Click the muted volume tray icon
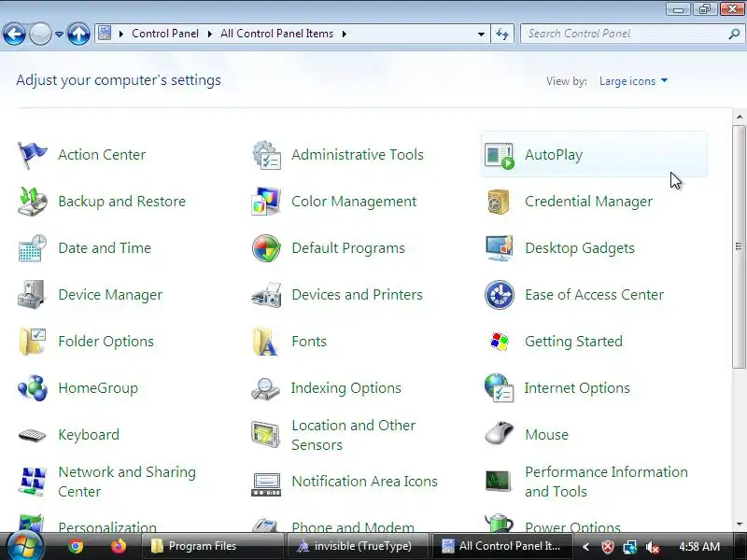The height and width of the screenshot is (560, 747). (x=652, y=547)
